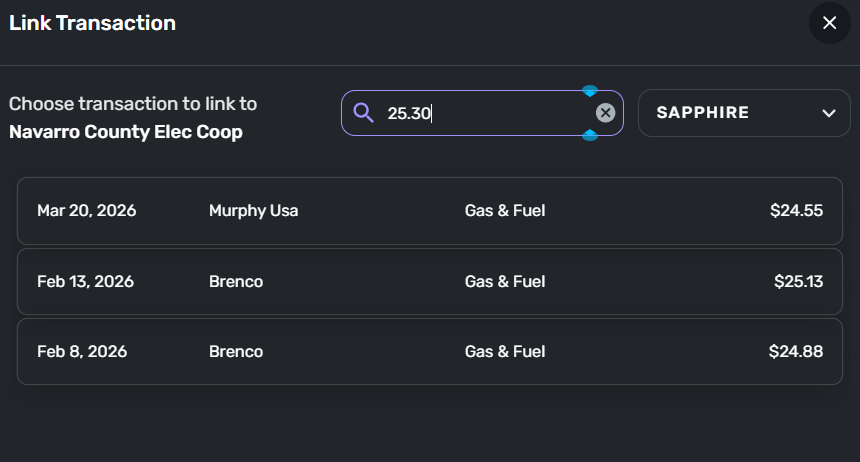Screen dimensions: 860x462
Task: Click the bottom text cursor handle below search box
Action: [590, 135]
